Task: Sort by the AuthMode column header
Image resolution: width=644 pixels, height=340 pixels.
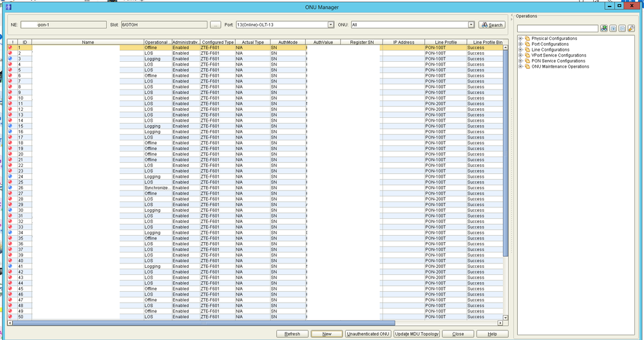Action: pos(288,42)
